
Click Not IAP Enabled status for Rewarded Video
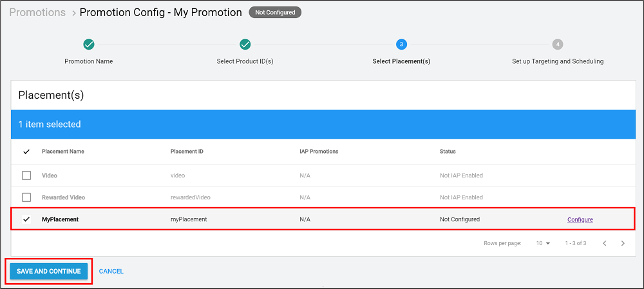click(461, 197)
